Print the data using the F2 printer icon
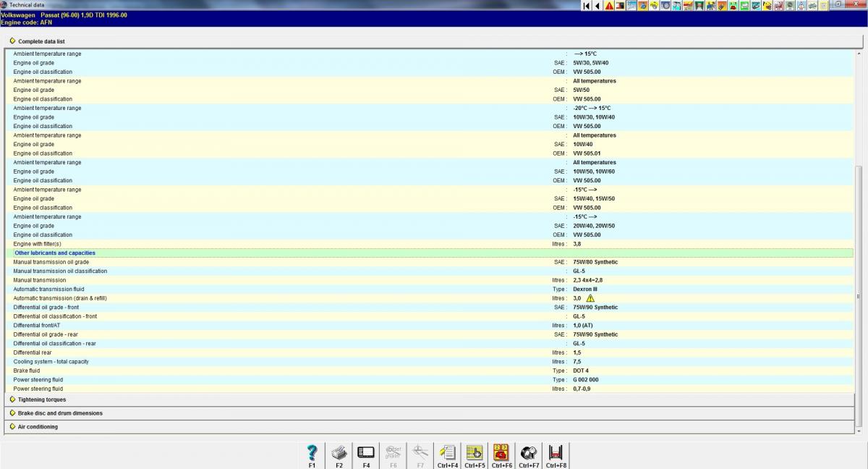 (x=339, y=456)
